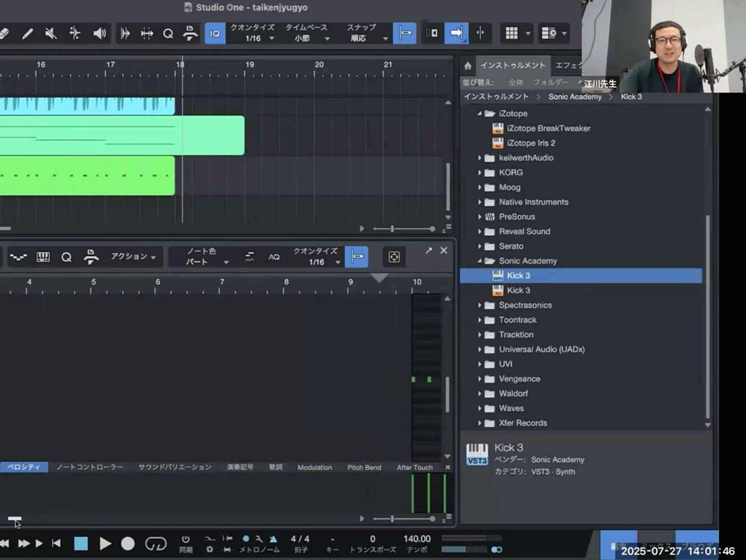Toggle the Loop button in transport
The height and width of the screenshot is (560, 746).
155,544
